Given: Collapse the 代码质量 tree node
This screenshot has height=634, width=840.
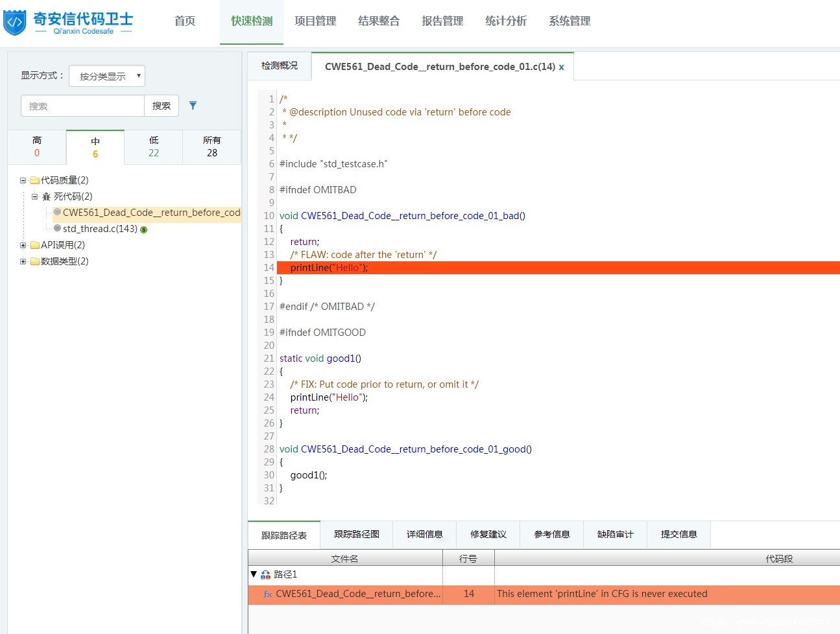Looking at the screenshot, I should click(23, 180).
